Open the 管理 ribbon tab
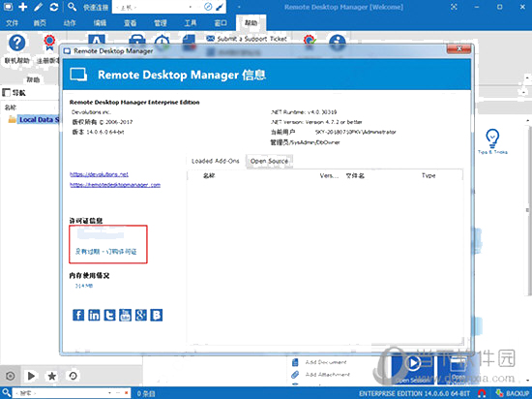The height and width of the screenshot is (399, 532). pyautogui.click(x=161, y=23)
